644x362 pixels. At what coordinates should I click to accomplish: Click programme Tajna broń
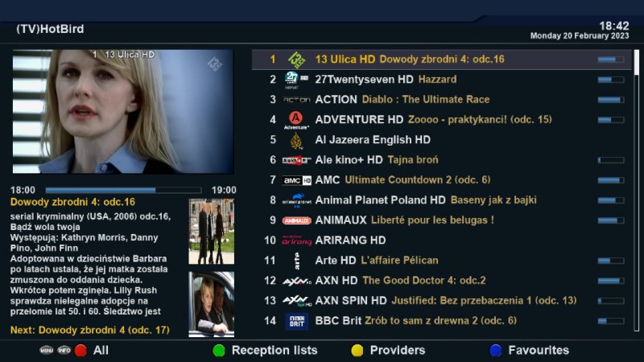(x=413, y=160)
